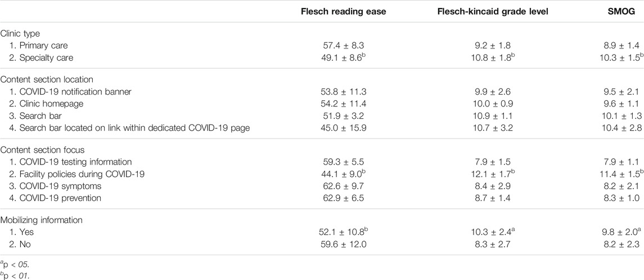Select COVID-19 testing information row
Viewport: 644px width, 280px height.
[x=70, y=161]
